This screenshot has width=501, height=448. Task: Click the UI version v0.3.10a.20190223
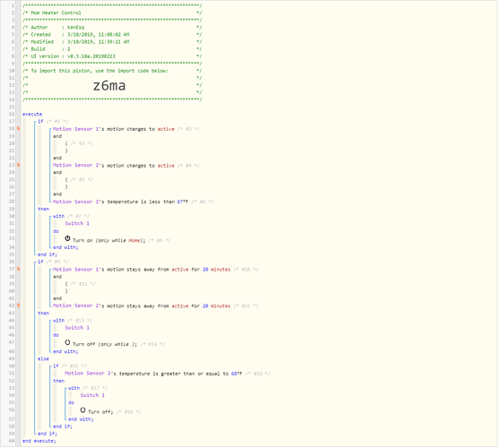(x=91, y=56)
